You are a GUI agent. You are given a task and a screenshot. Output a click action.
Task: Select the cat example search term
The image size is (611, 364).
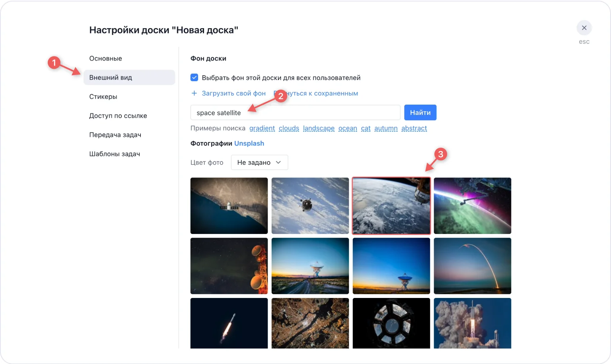pos(365,128)
